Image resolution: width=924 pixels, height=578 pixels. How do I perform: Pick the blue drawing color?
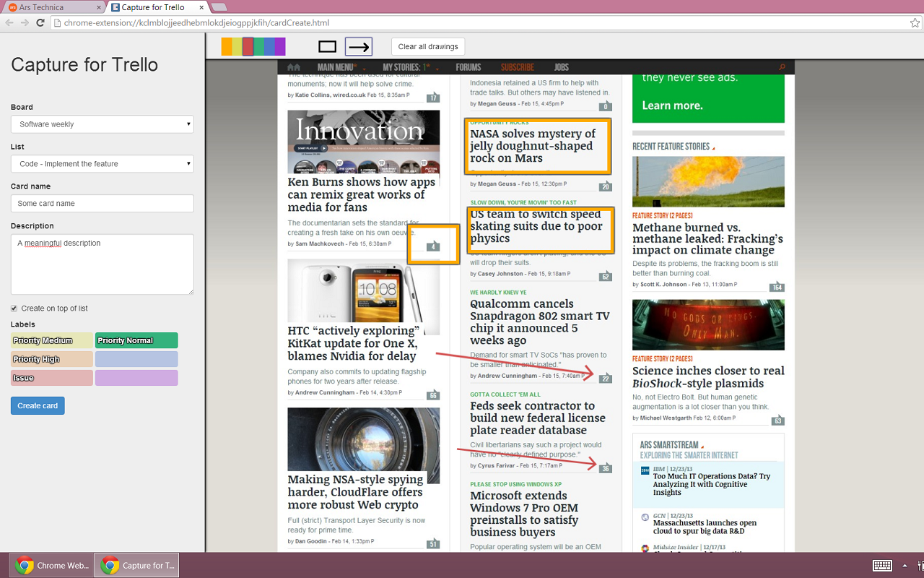[269, 47]
